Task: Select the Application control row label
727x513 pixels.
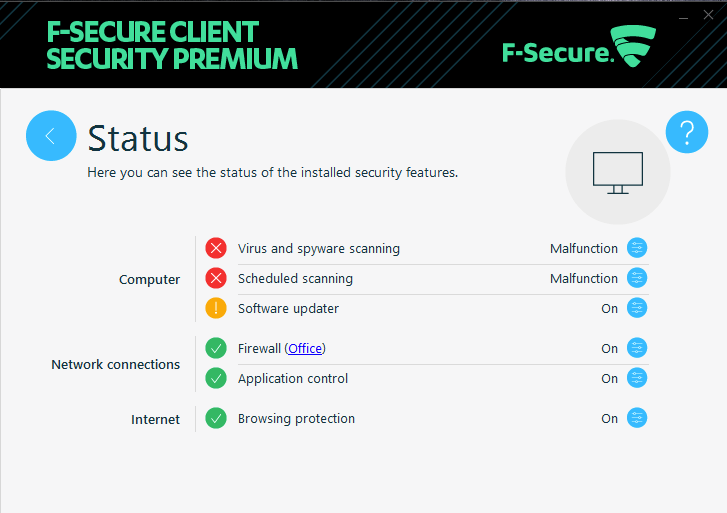Action: click(293, 379)
